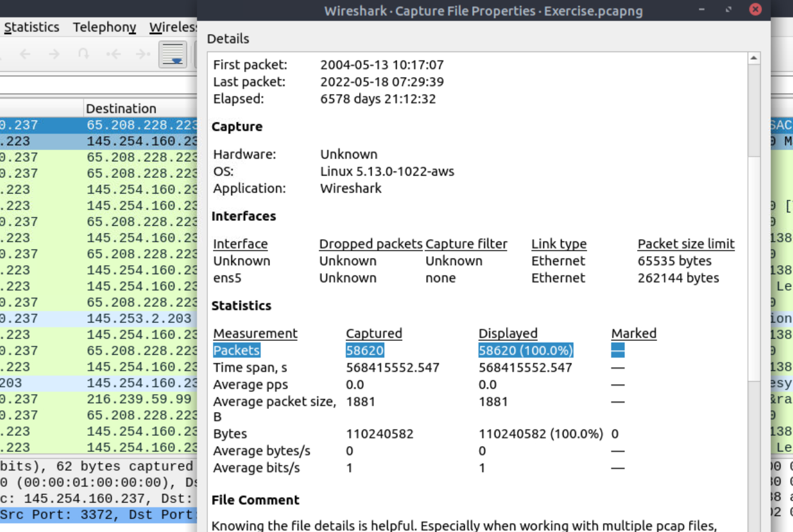Viewport: 793px width, 532px height.
Task: Toggle the auto-scroll live capture icon
Action: pos(173,54)
